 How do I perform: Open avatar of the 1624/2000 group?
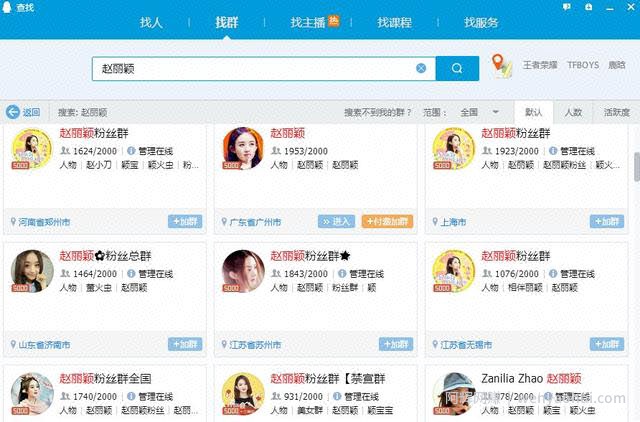[x=32, y=148]
